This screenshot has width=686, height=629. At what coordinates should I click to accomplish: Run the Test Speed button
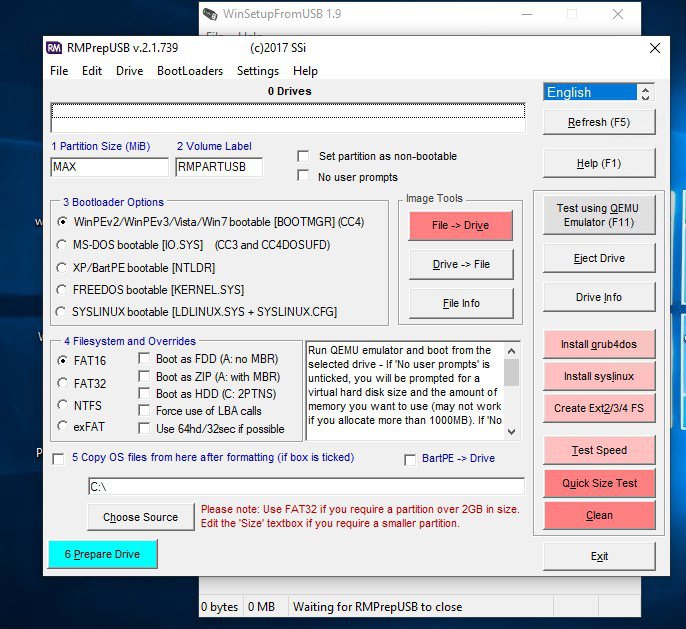click(599, 450)
